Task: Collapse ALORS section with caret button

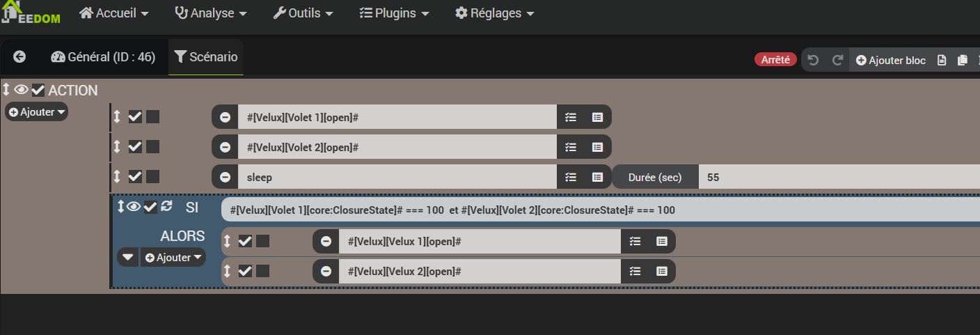Action: (x=127, y=257)
